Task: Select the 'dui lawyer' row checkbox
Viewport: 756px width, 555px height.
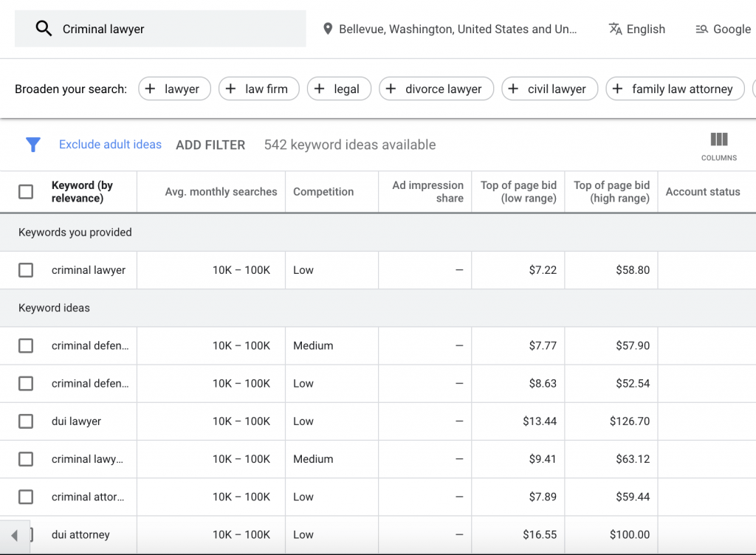Action: click(x=26, y=421)
